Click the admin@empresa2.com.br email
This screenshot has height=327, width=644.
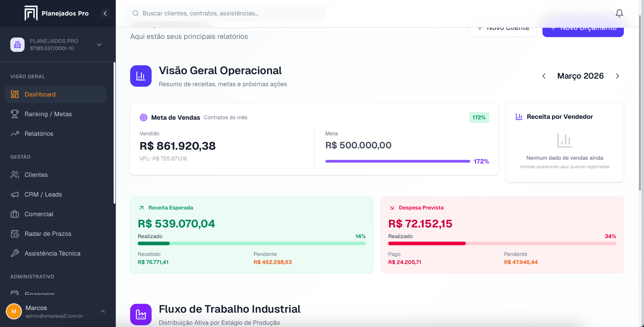tap(54, 316)
